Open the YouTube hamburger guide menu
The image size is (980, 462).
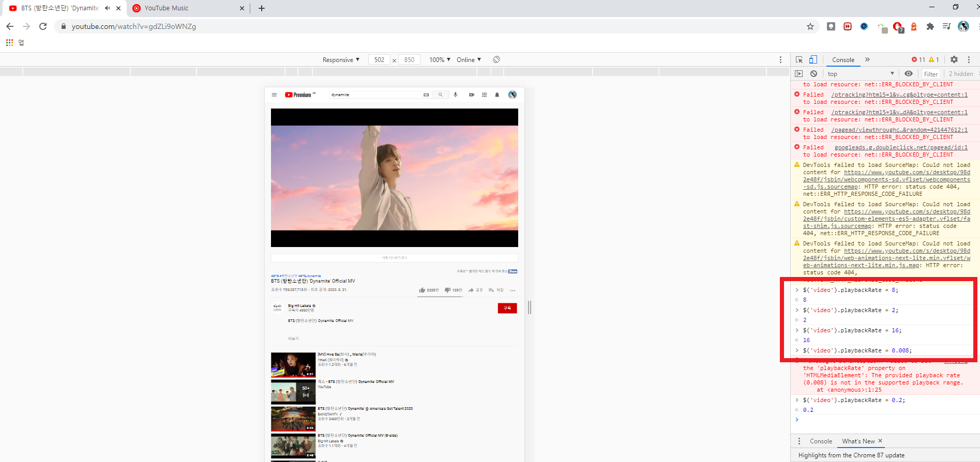274,95
